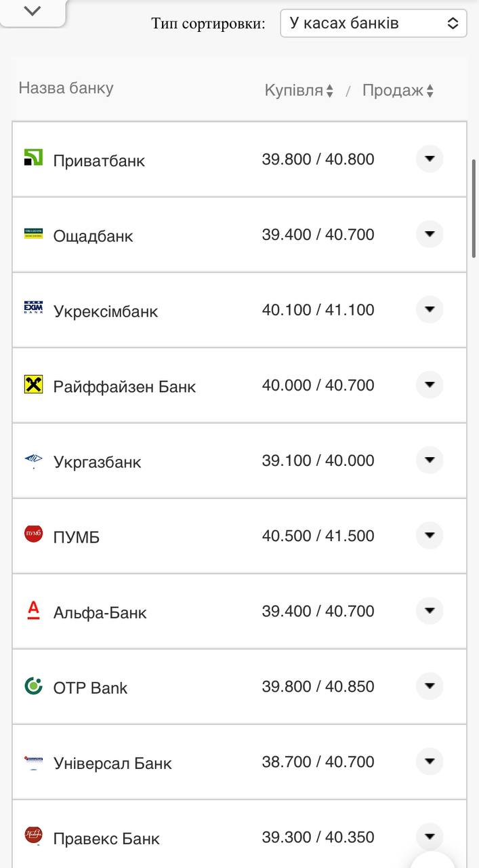Image resolution: width=479 pixels, height=868 pixels.
Task: Click the Райффайзен Банк yellow logo
Action: tap(33, 384)
